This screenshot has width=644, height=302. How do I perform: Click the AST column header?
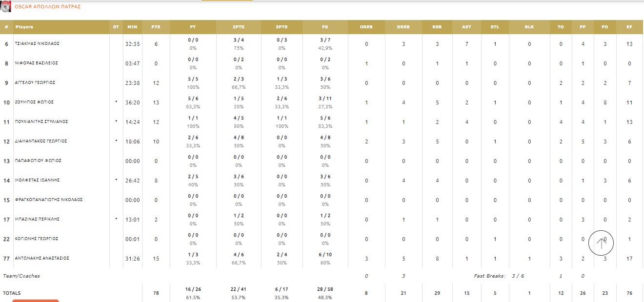pyautogui.click(x=466, y=27)
